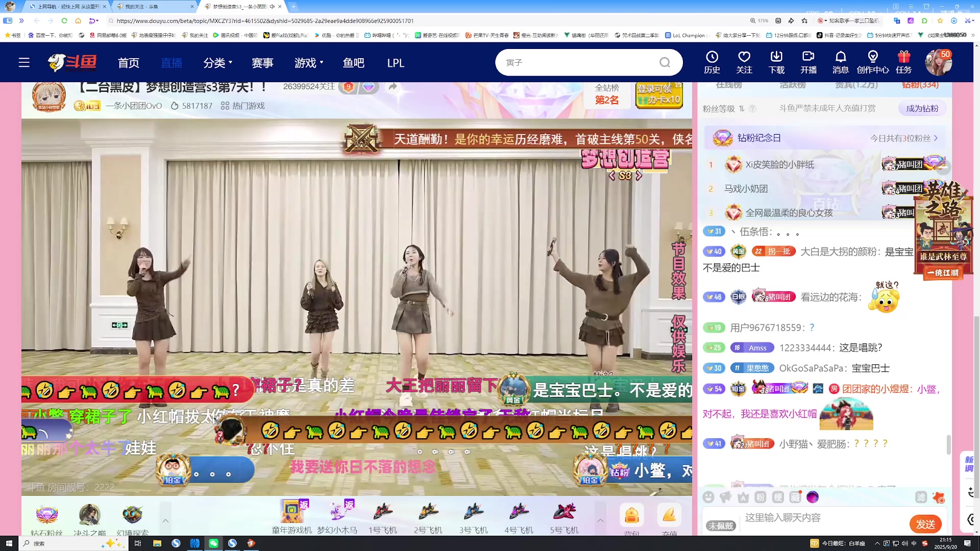980x551 pixels.
Task: Open the Windows Start button
Action: [9, 543]
